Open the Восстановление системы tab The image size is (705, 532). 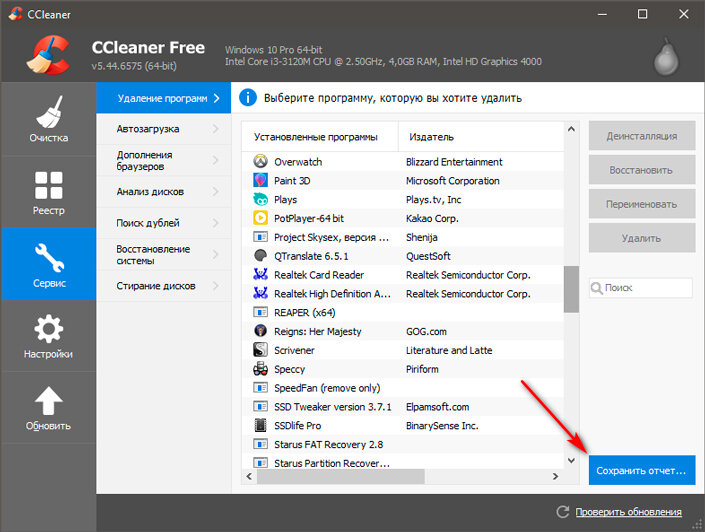click(x=164, y=255)
